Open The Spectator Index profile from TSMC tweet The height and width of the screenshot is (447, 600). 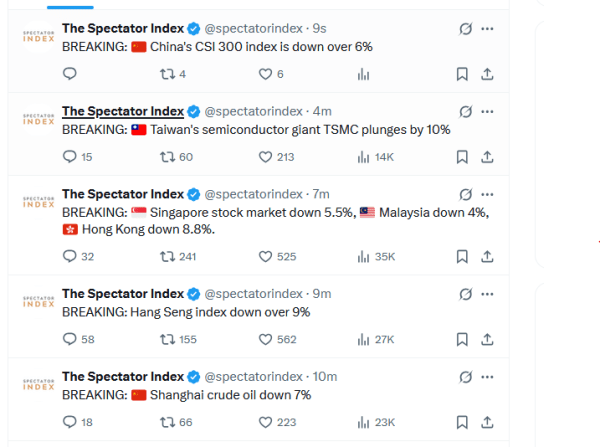[x=123, y=111]
